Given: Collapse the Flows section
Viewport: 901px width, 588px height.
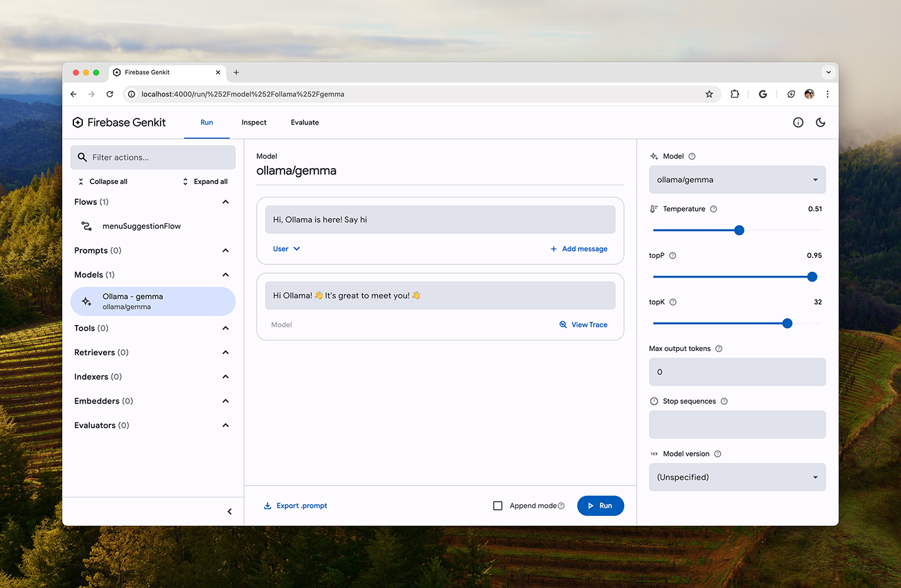Looking at the screenshot, I should [225, 201].
